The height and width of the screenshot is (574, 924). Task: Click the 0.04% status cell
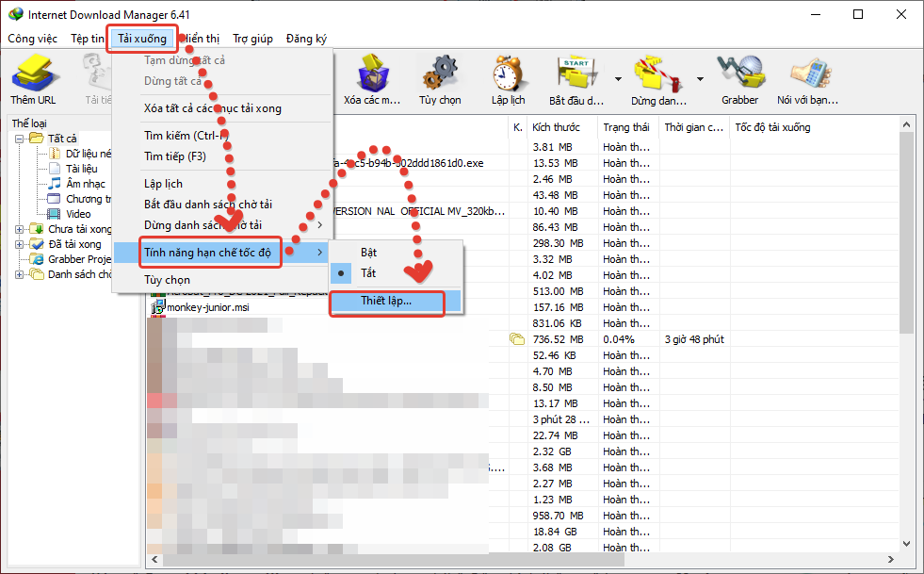(618, 339)
